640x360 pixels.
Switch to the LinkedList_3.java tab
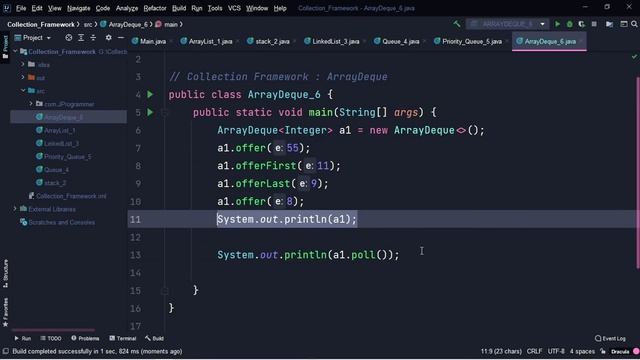tap(332, 41)
